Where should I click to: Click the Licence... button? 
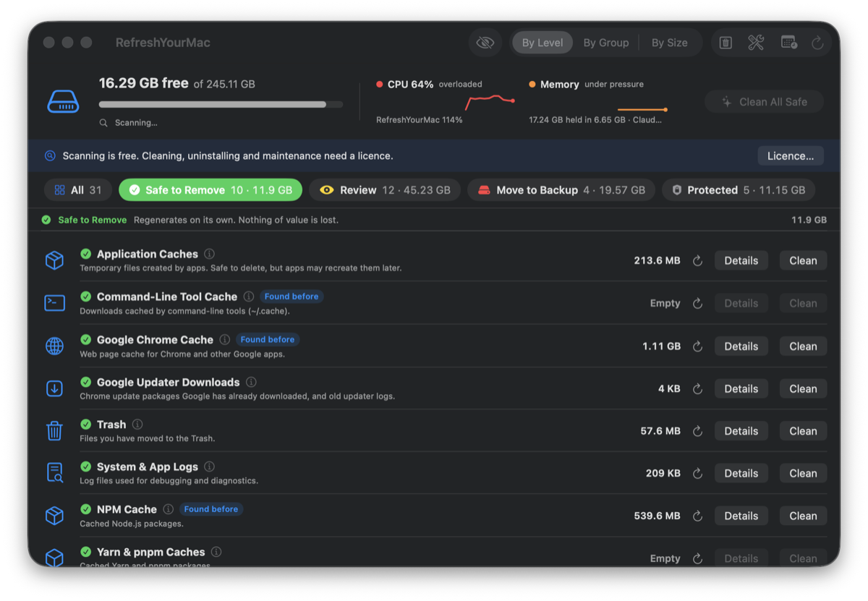point(791,155)
